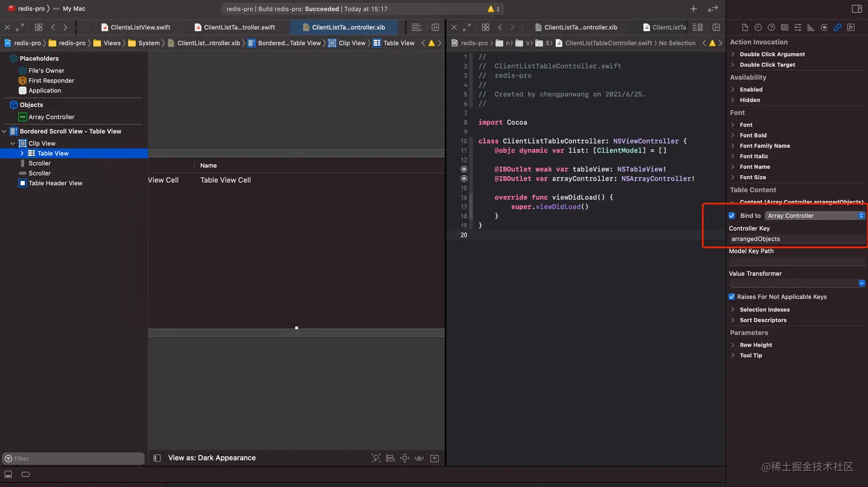Toggle the tableView IBOutlet connection circle

(464, 169)
